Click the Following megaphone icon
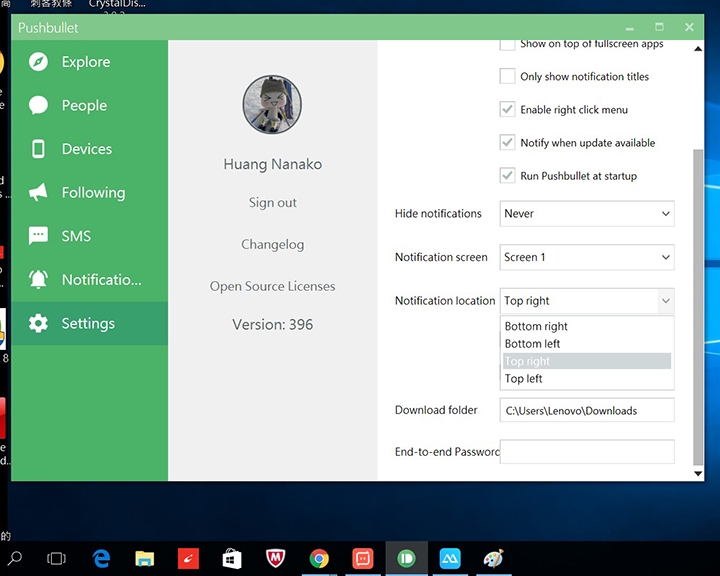 click(x=38, y=192)
